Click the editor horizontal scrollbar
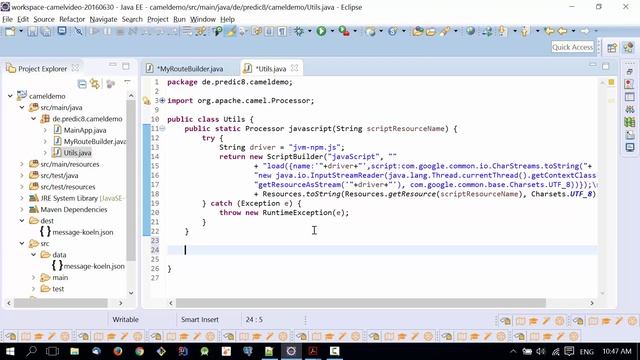Viewport: 640px width, 360px height. (x=361, y=303)
